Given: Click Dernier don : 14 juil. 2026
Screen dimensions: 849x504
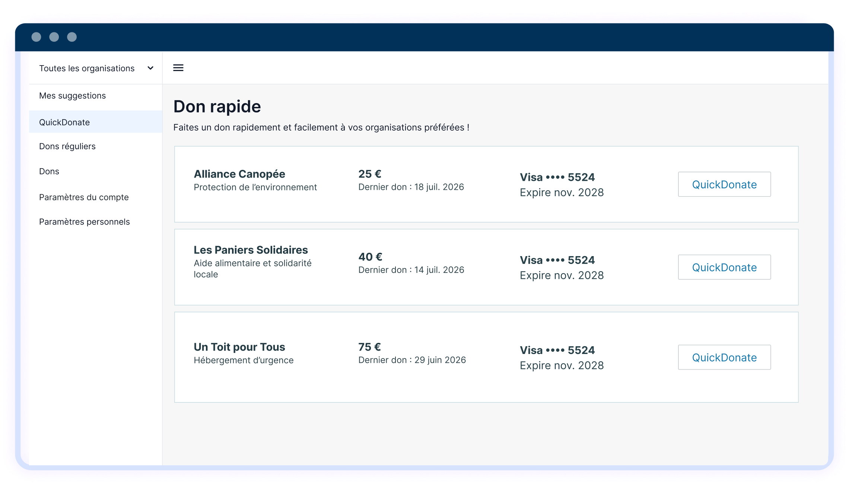Looking at the screenshot, I should [411, 270].
